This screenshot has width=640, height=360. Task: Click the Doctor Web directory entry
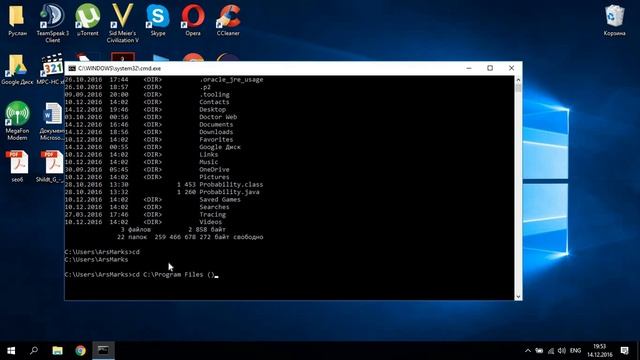coord(218,117)
